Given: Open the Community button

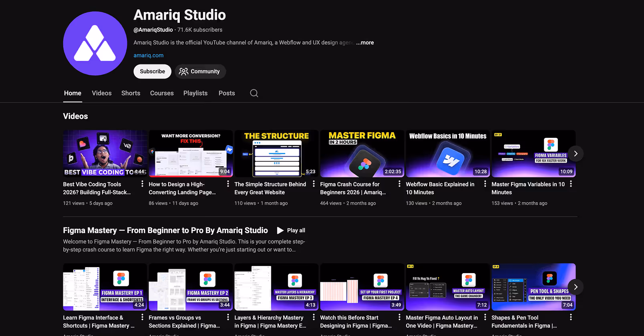Looking at the screenshot, I should pos(200,71).
